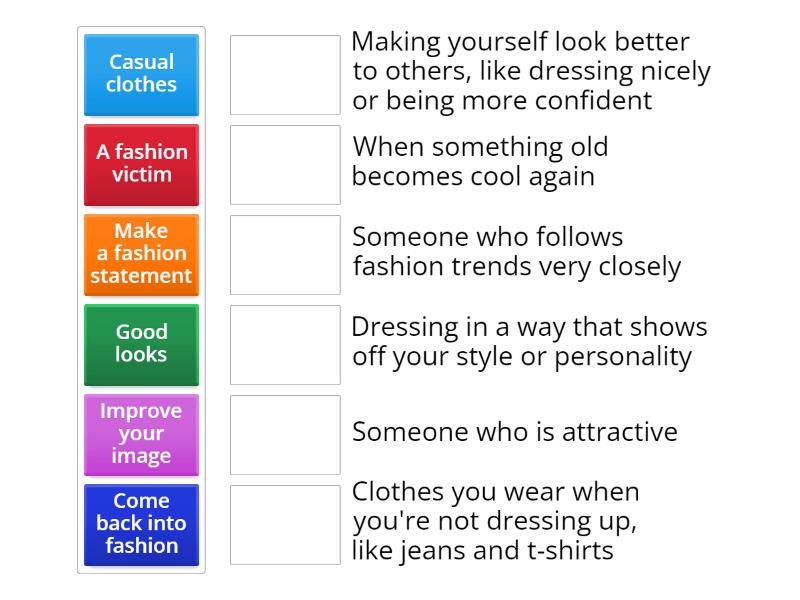Click the 'Someone who is attractive' text
Viewport: 800px width, 600px height.
coord(515,432)
